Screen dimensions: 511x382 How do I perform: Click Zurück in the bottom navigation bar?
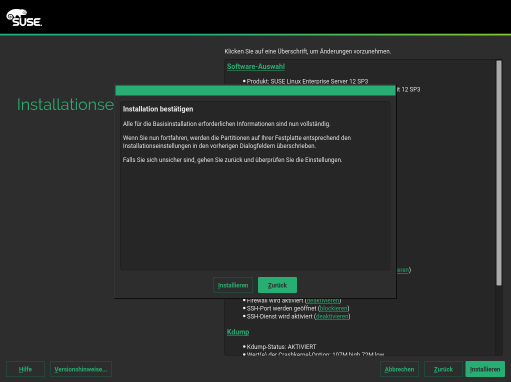pyautogui.click(x=443, y=369)
